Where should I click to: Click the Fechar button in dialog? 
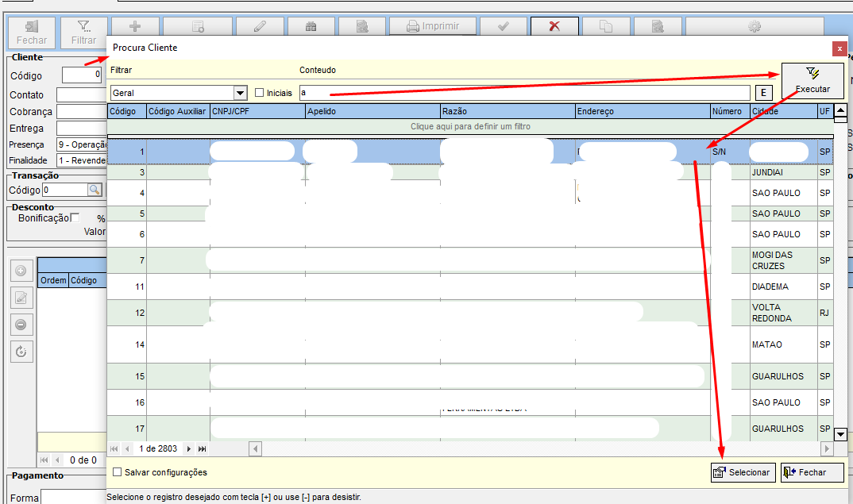point(812,472)
